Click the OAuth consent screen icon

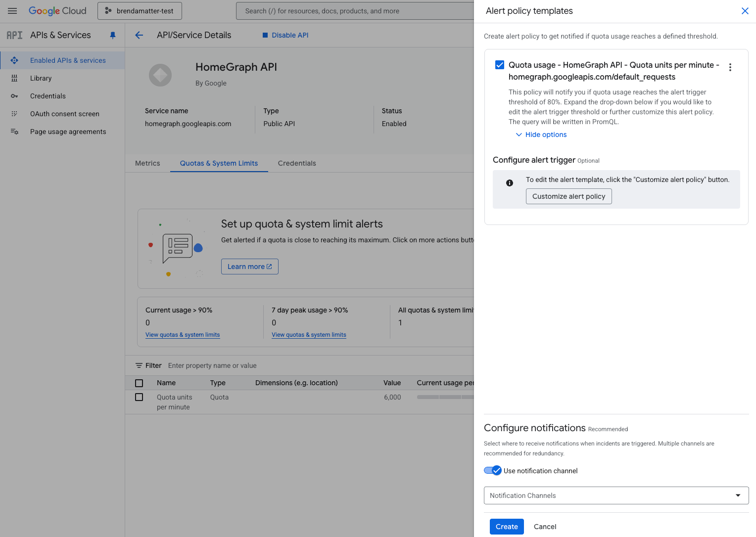14,114
